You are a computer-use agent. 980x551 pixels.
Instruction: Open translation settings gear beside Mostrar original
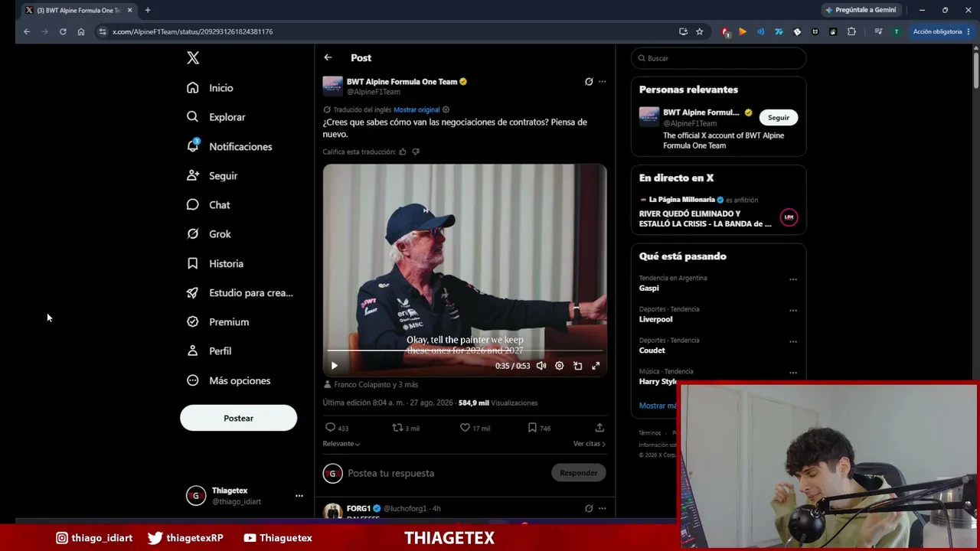pos(446,109)
